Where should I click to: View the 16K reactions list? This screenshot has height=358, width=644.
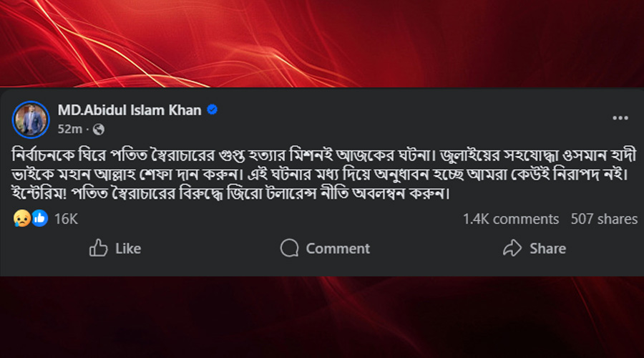pos(66,219)
